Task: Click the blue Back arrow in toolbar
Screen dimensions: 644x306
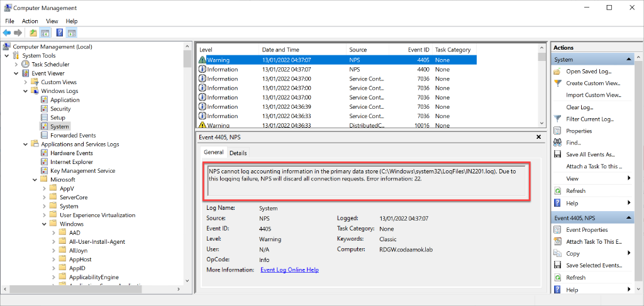Action: click(8, 33)
